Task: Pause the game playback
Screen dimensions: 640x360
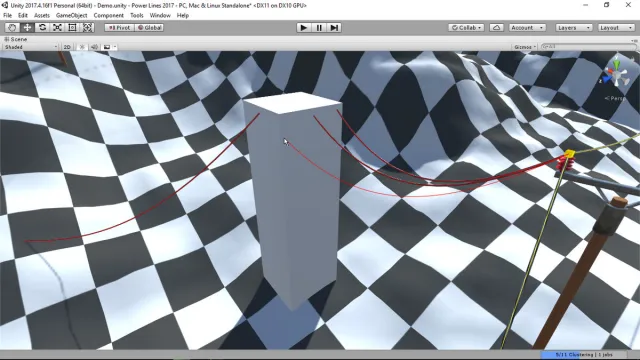Action: (319, 27)
